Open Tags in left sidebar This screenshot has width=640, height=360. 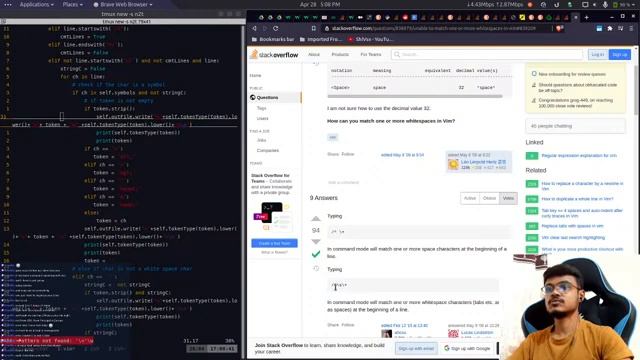tap(262, 108)
